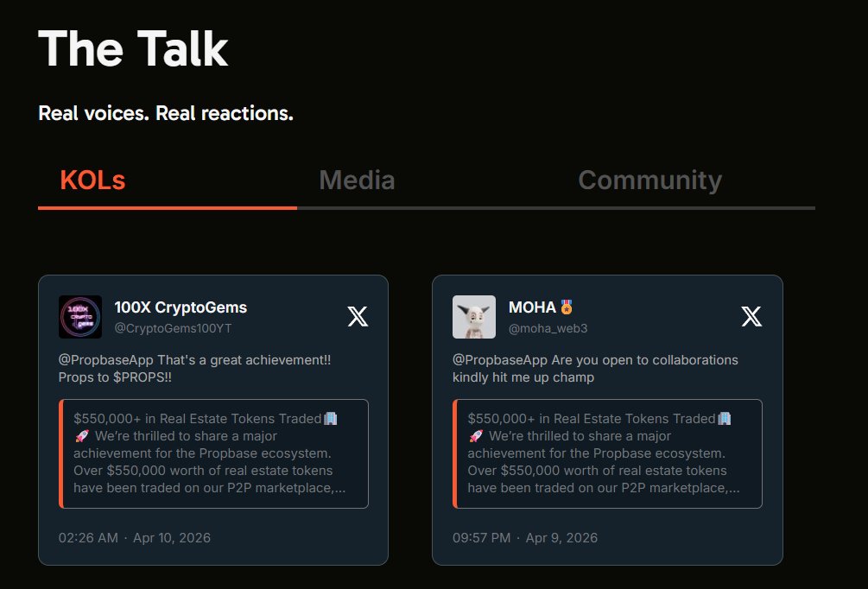
Task: Click the "The Talk" heading
Action: 133,48
